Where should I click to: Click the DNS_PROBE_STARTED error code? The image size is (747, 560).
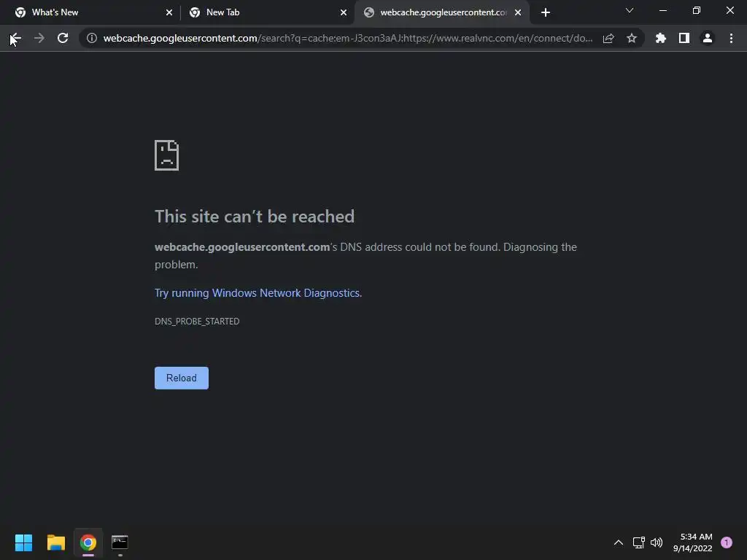tap(197, 322)
